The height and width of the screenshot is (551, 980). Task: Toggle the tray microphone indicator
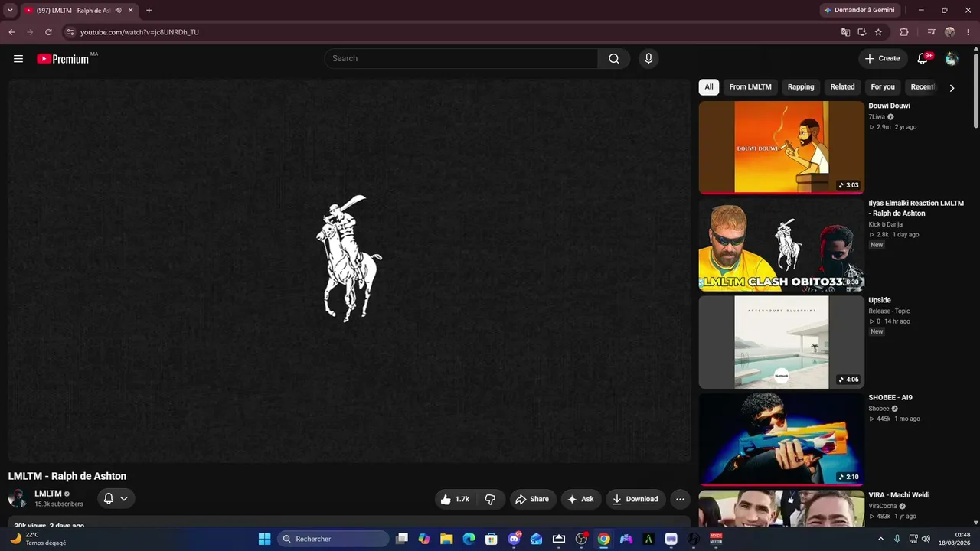coord(897,539)
